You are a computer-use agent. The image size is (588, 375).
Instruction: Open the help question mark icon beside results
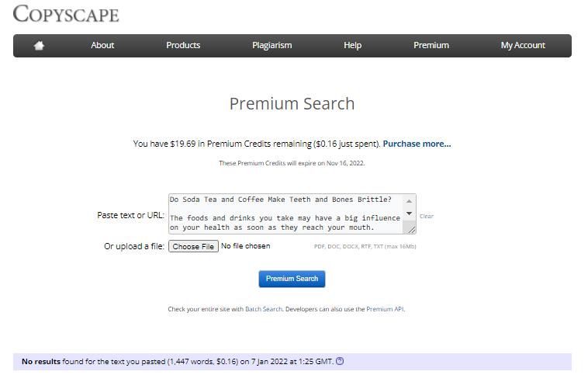click(340, 361)
